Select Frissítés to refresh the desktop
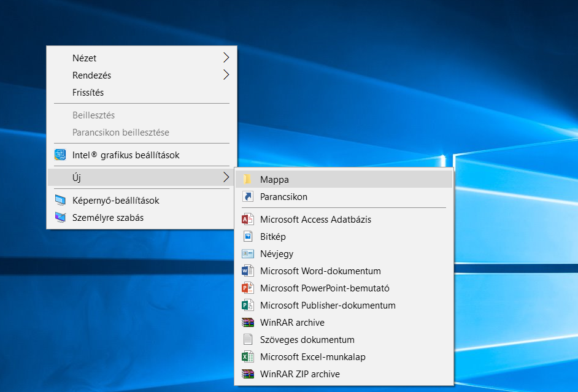 (88, 93)
